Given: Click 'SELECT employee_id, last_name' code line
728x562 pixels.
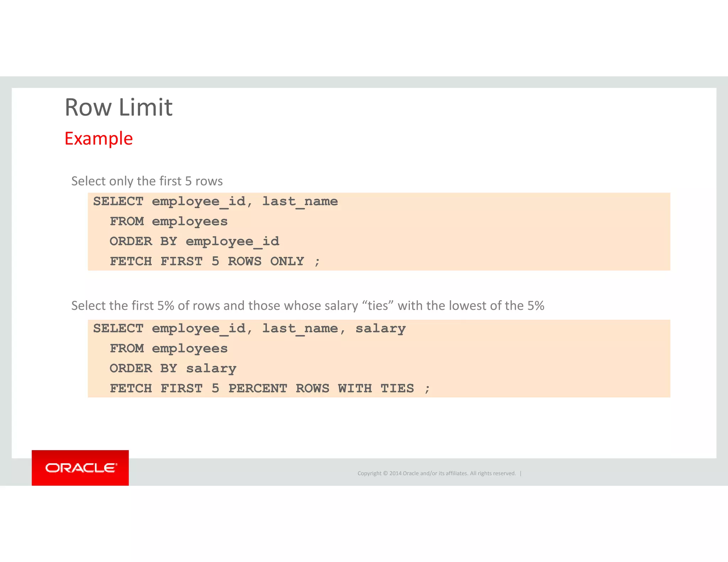Looking at the screenshot, I should pos(215,202).
